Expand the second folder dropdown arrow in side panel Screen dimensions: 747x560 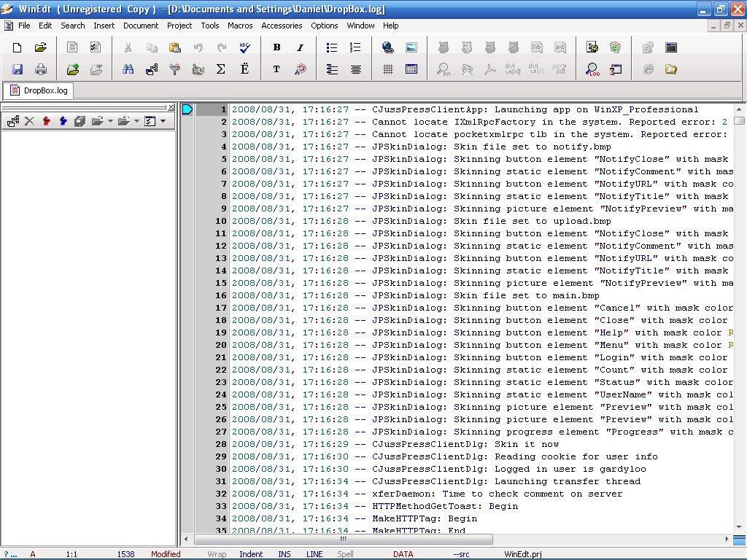136,121
